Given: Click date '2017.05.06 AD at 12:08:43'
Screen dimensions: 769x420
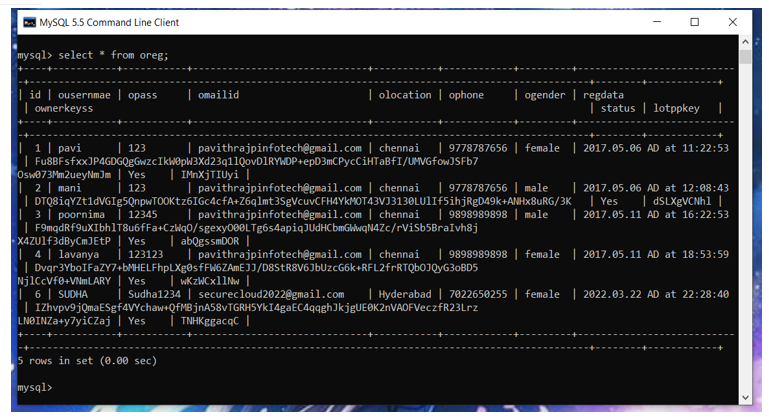Looking at the screenshot, I should pyautogui.click(x=656, y=188).
